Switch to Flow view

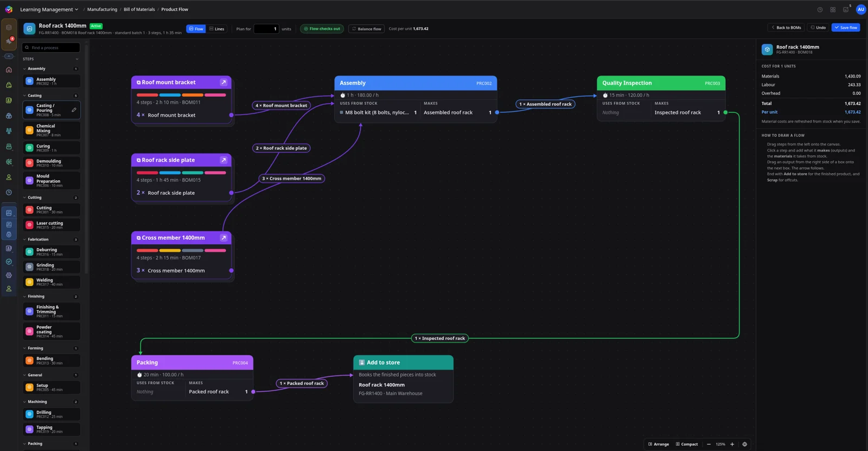click(196, 29)
